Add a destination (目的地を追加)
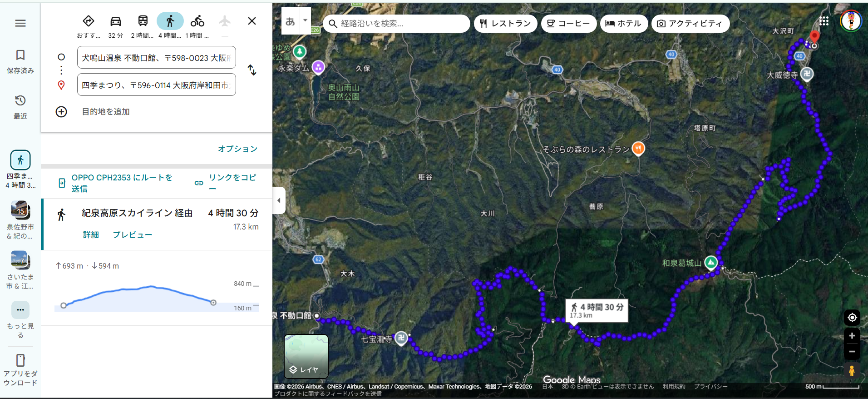The image size is (868, 399). pos(105,112)
